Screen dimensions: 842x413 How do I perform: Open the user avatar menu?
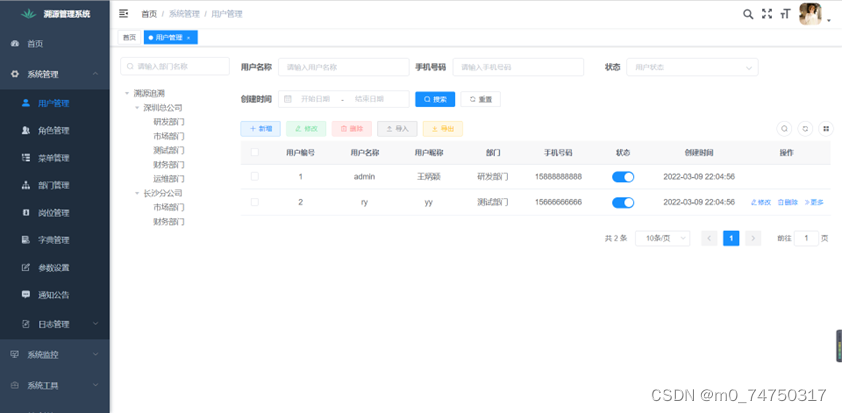(x=810, y=14)
